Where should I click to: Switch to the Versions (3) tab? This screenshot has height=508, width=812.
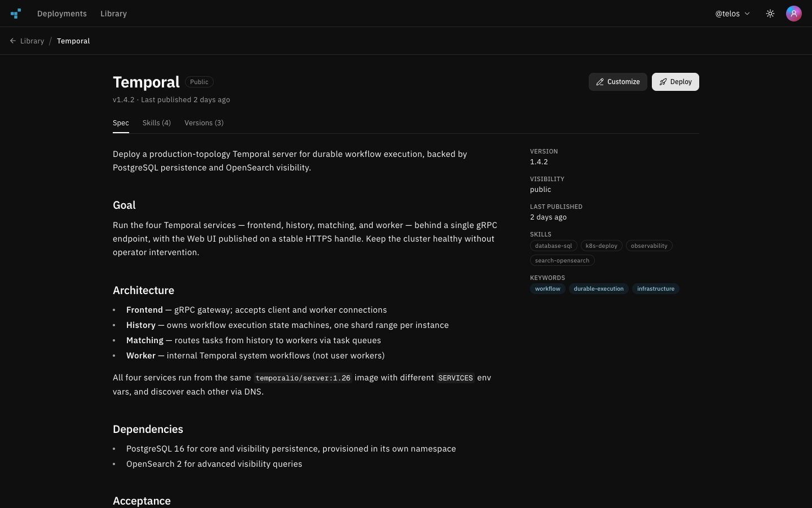pos(204,123)
